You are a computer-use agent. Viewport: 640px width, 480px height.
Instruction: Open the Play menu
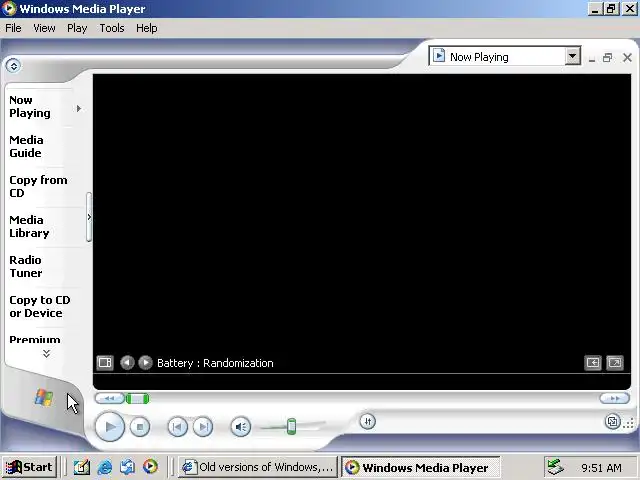click(x=77, y=28)
